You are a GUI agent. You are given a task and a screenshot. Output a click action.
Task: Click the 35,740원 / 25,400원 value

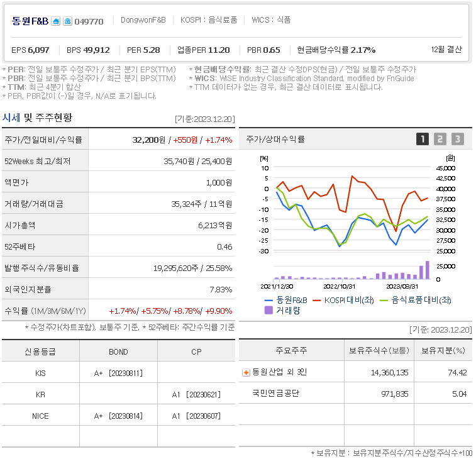click(198, 161)
